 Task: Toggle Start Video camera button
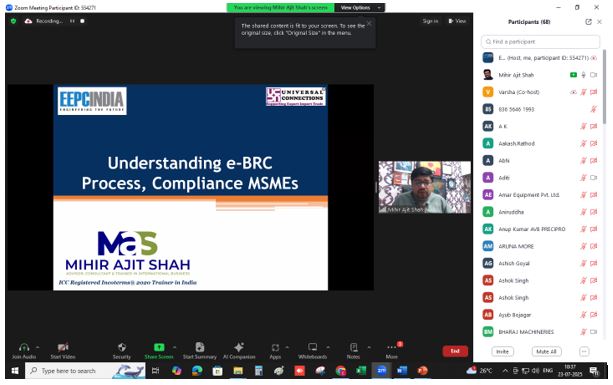(63, 347)
